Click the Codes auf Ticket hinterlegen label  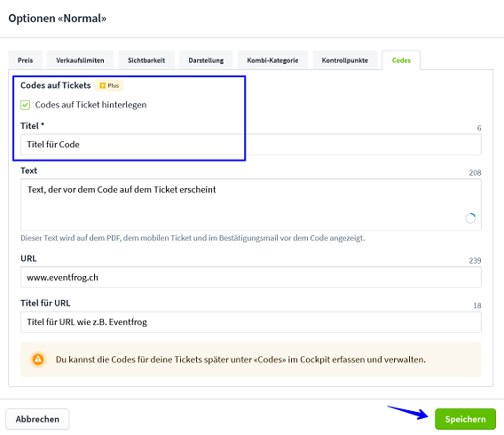point(91,105)
